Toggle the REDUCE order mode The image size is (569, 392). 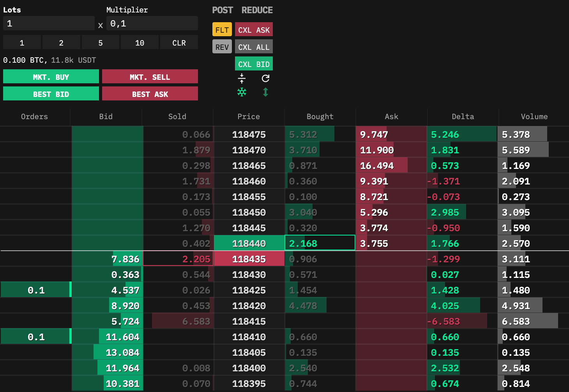point(257,10)
